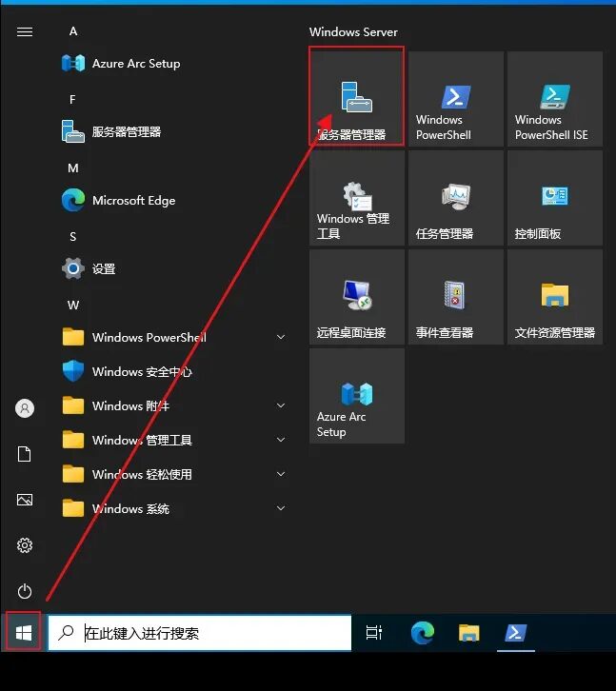The height and width of the screenshot is (691, 616).
Task: Open the Windows 管理工具 tile
Action: pos(357,198)
